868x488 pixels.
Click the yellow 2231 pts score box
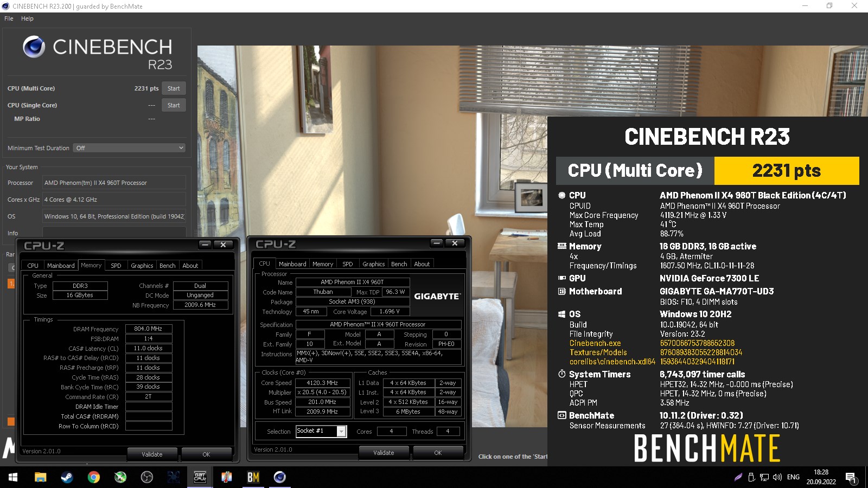point(787,171)
